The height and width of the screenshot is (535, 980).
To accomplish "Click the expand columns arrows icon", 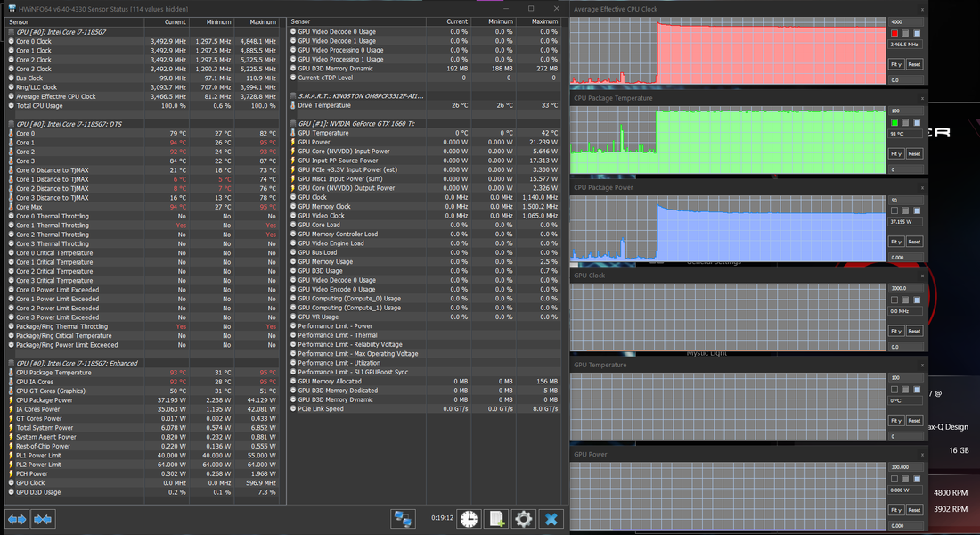I will tap(17, 519).
